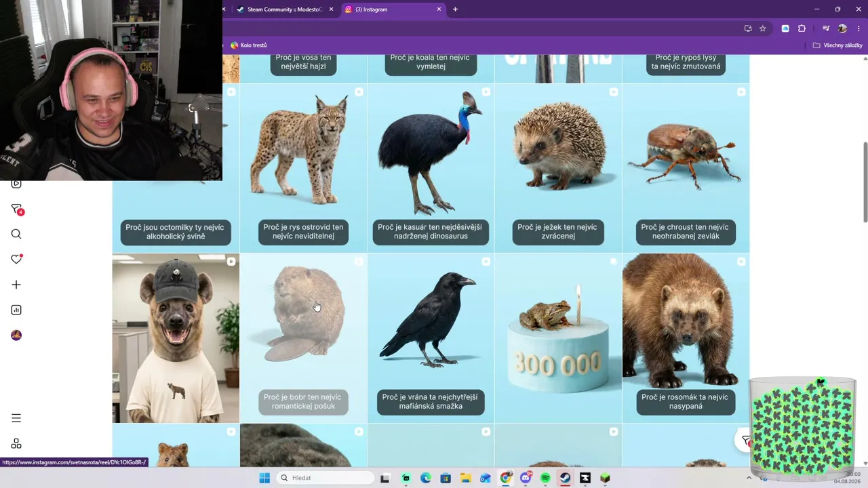
Task: Open the beaver reel 'bobr'
Action: coord(303,338)
